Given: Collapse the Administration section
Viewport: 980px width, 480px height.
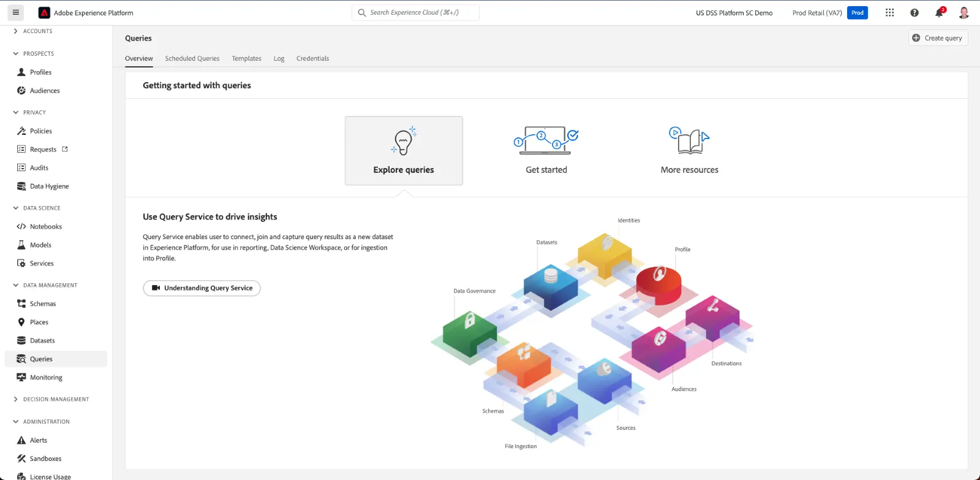Looking at the screenshot, I should pyautogui.click(x=41, y=422).
